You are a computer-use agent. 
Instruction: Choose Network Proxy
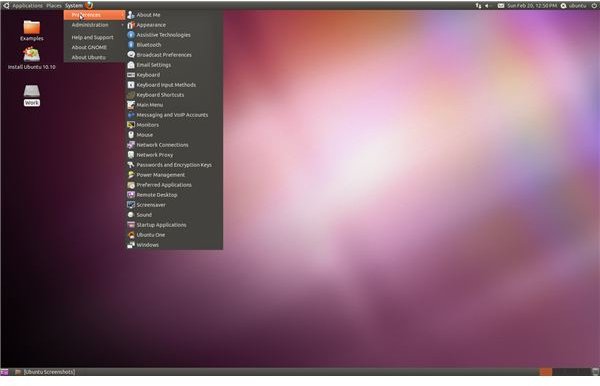[x=174, y=155]
